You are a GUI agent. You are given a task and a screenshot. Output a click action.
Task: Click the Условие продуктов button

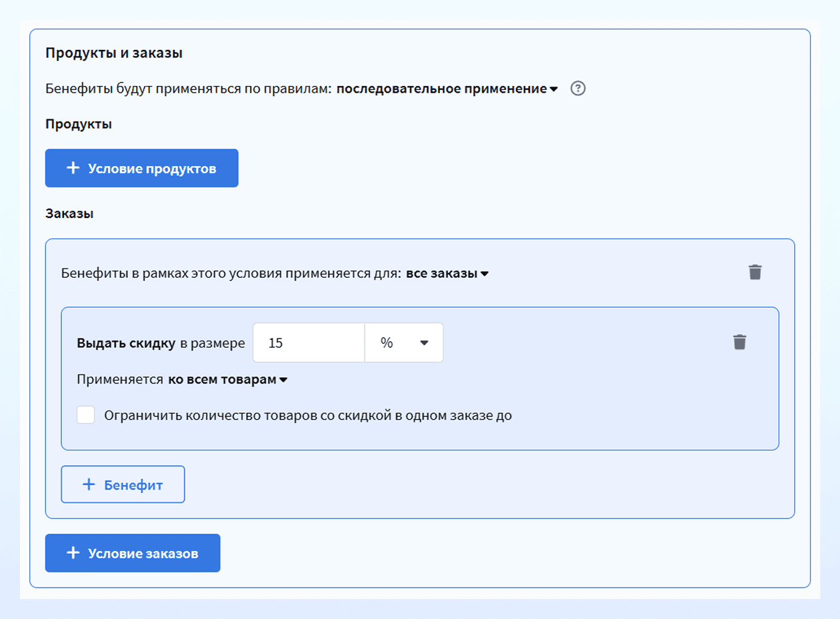coord(141,168)
